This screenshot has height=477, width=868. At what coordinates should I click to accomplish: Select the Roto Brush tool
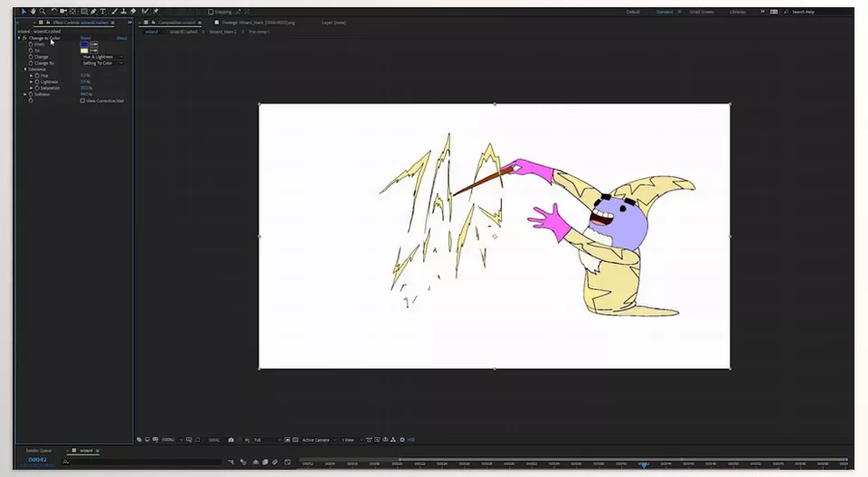pos(145,12)
